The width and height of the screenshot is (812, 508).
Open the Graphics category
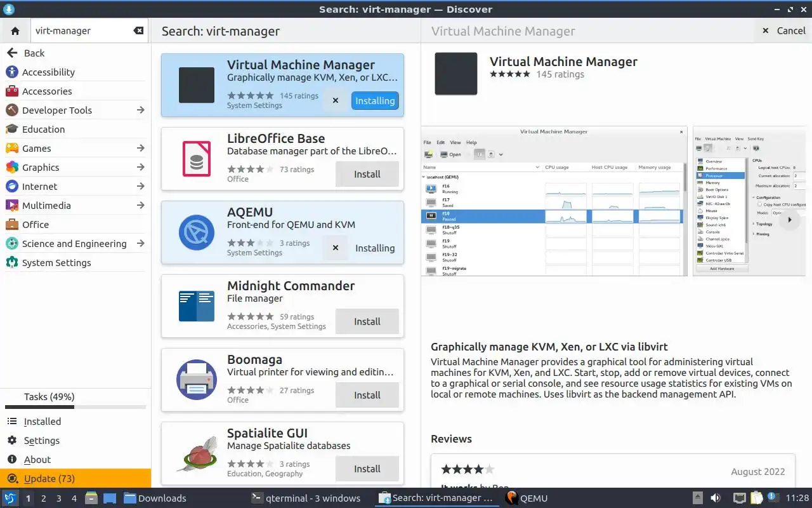click(x=75, y=168)
